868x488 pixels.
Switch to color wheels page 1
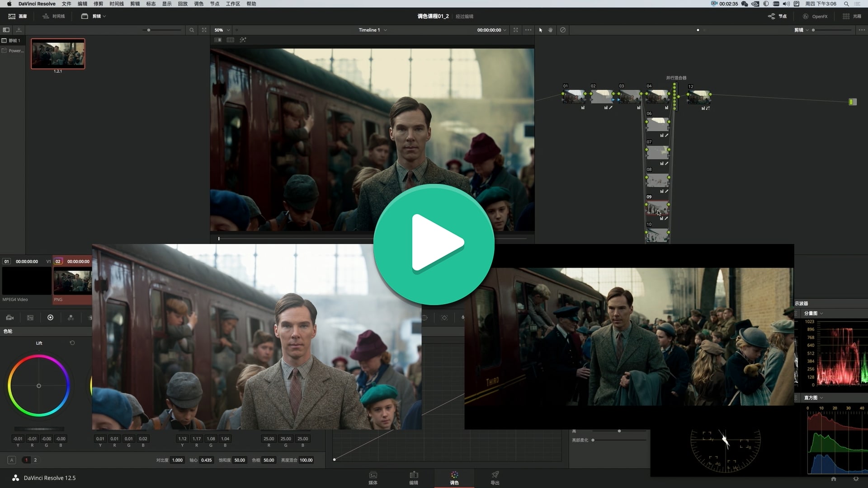26,460
